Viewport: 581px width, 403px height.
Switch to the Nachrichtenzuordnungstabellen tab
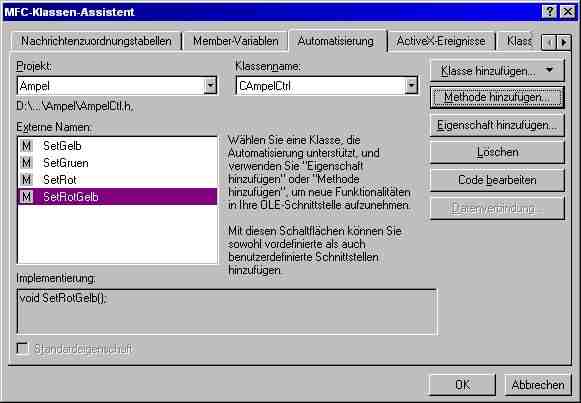(96, 41)
